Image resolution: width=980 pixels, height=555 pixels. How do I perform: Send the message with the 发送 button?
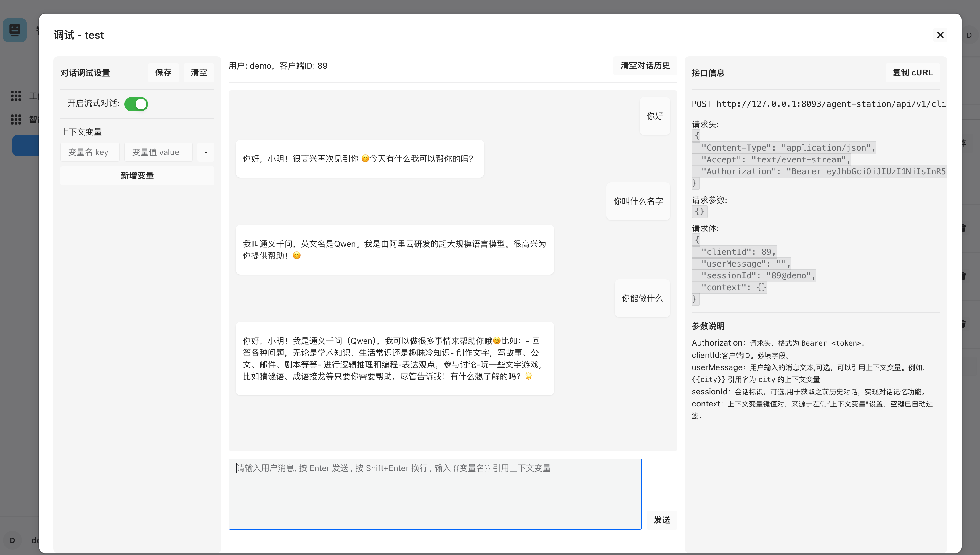click(x=662, y=520)
